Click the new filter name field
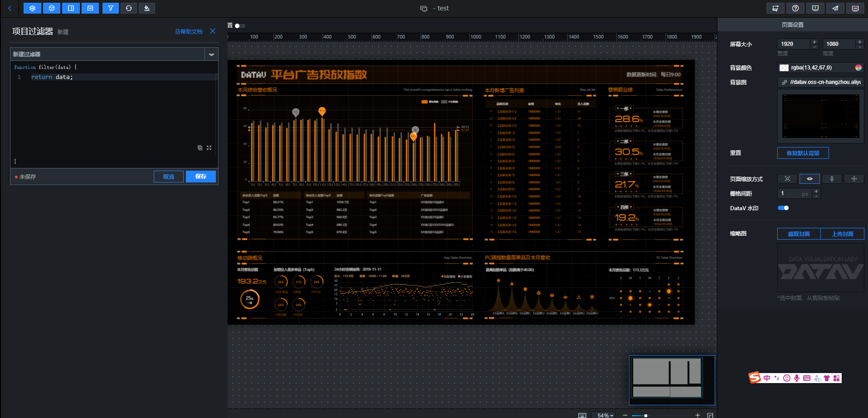The width and height of the screenshot is (868, 418). (x=107, y=54)
